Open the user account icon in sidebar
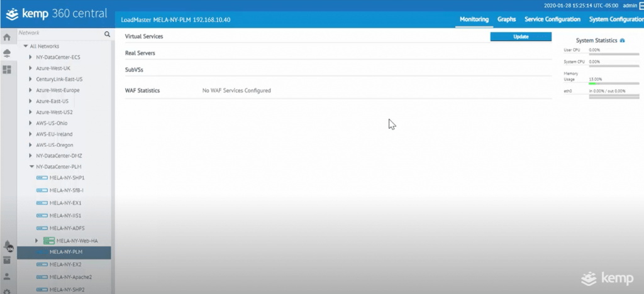 click(x=6, y=276)
